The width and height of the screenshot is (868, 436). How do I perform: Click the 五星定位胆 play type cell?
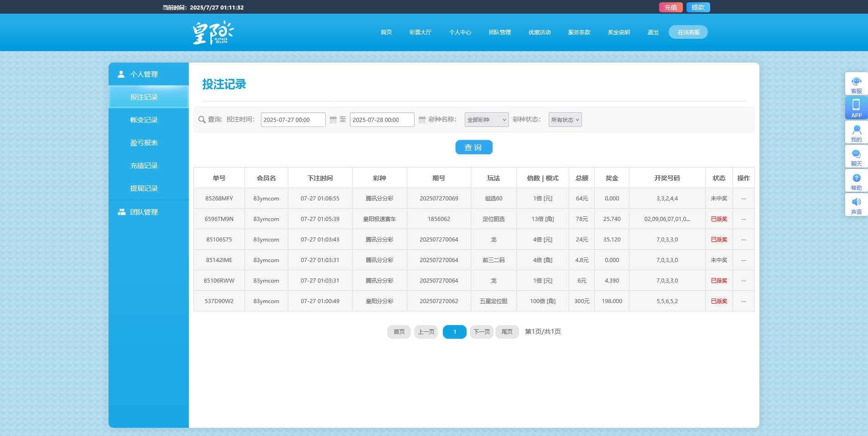tap(494, 301)
